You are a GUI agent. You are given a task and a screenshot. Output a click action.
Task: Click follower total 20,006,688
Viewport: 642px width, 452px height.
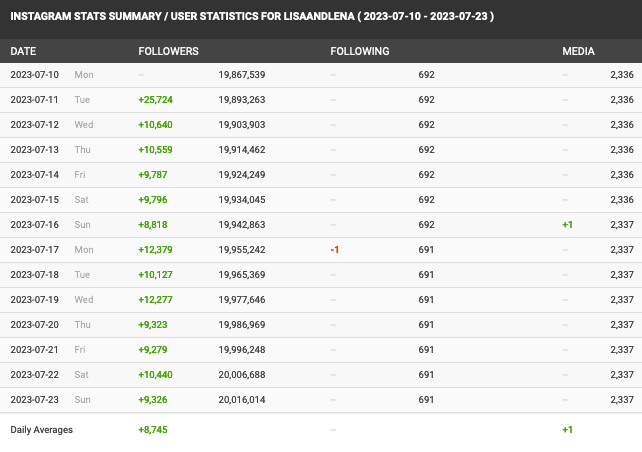coord(242,375)
